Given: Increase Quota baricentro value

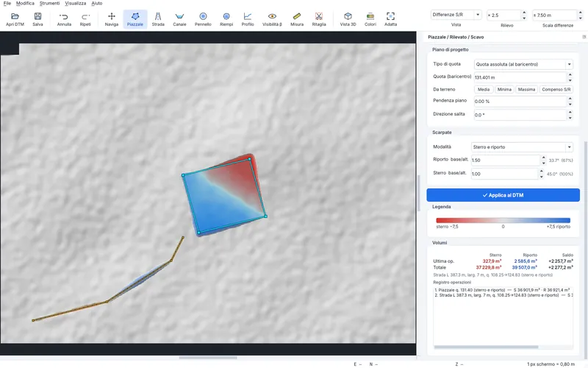Looking at the screenshot, I should click(570, 75).
